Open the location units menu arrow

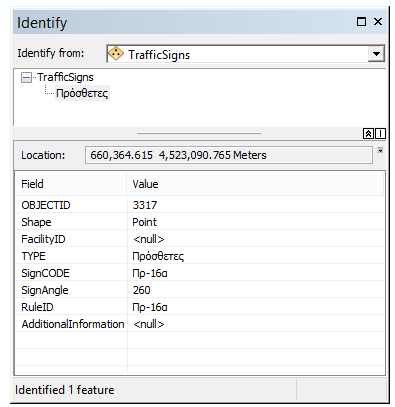[380, 151]
